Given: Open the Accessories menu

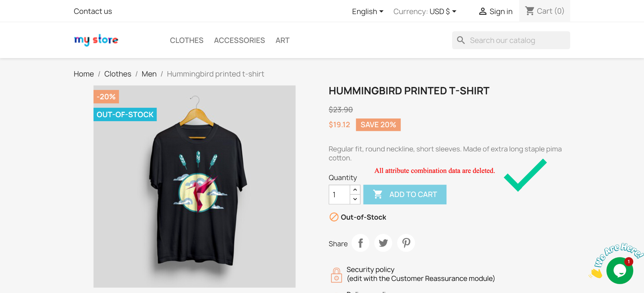Looking at the screenshot, I should tap(239, 40).
